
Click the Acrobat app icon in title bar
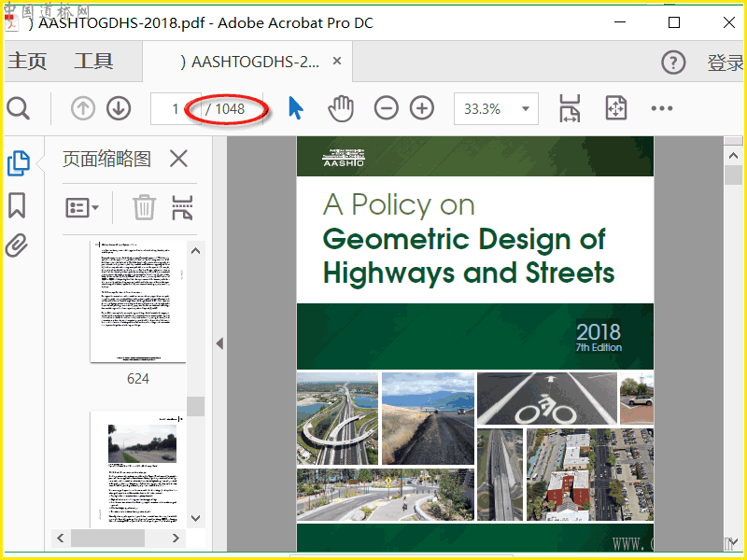click(11, 22)
